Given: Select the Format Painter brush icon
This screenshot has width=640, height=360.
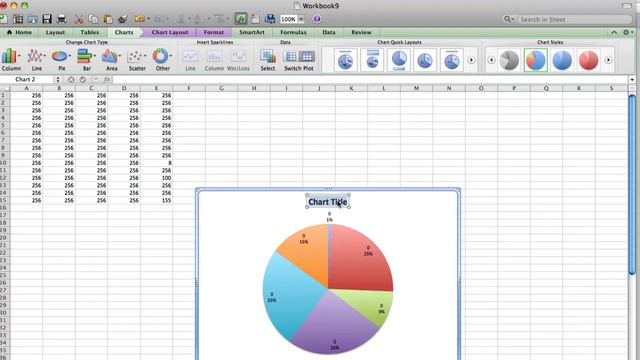Looking at the screenshot, I should click(122, 19).
